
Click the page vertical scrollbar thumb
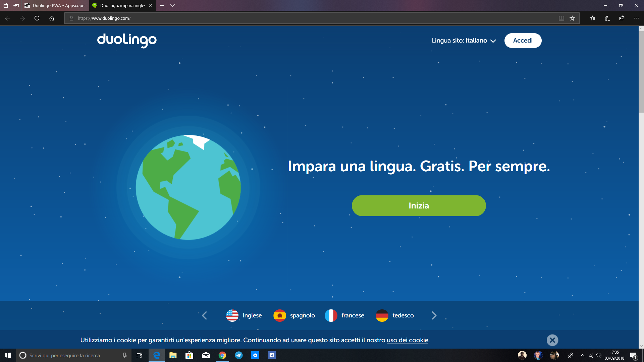pos(641,72)
